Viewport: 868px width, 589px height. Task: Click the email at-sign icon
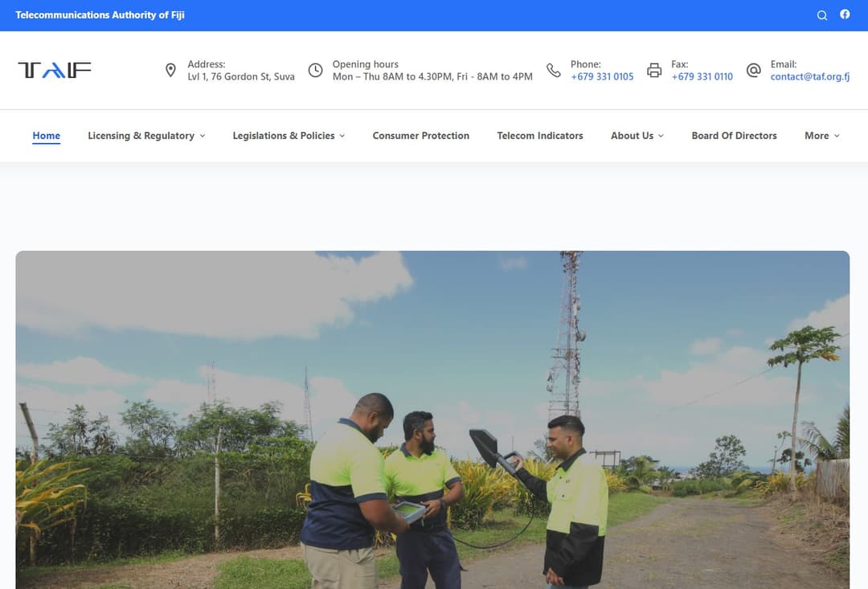753,71
